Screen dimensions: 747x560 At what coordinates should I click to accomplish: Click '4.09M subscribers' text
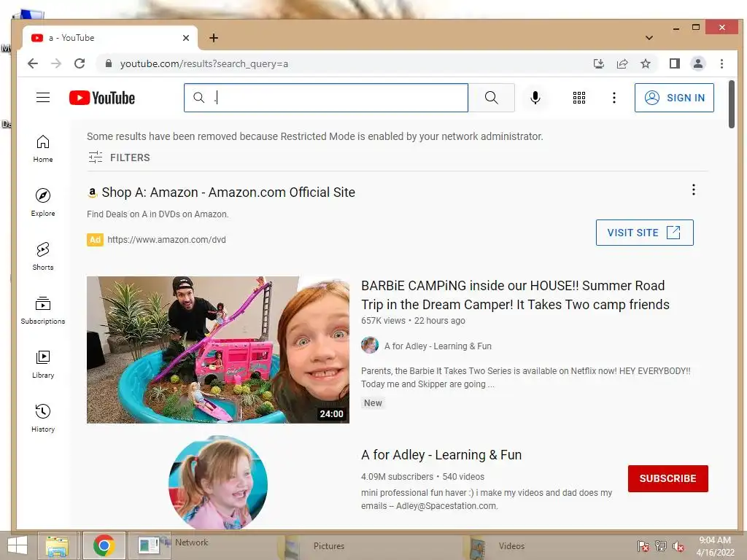[397, 477]
